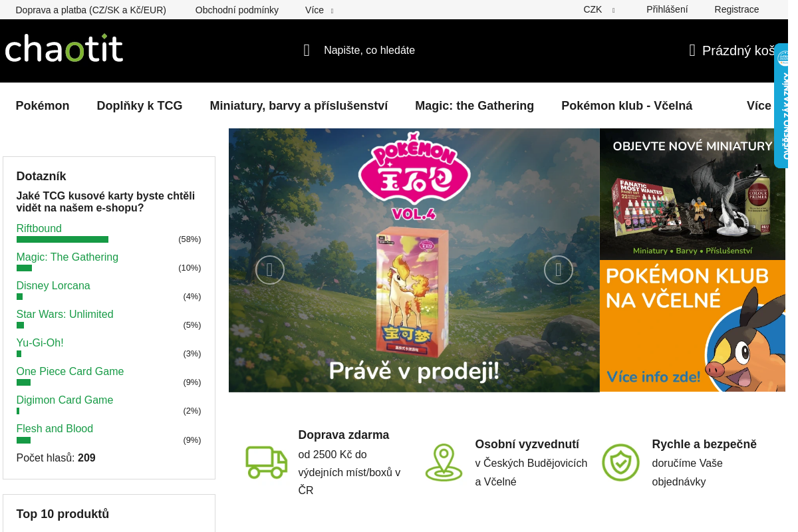Open the Pokémon Vol.4 banner
Image resolution: width=798 pixels, height=532 pixels.
pyautogui.click(x=414, y=260)
